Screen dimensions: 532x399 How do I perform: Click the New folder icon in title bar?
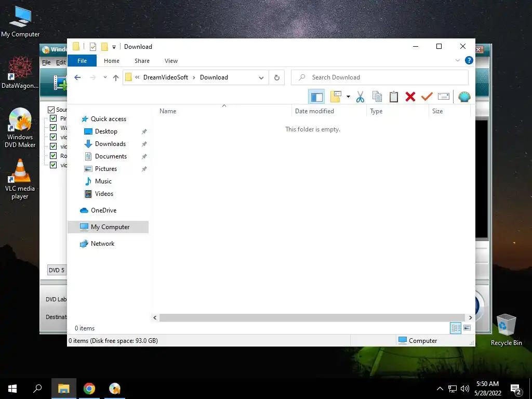104,46
